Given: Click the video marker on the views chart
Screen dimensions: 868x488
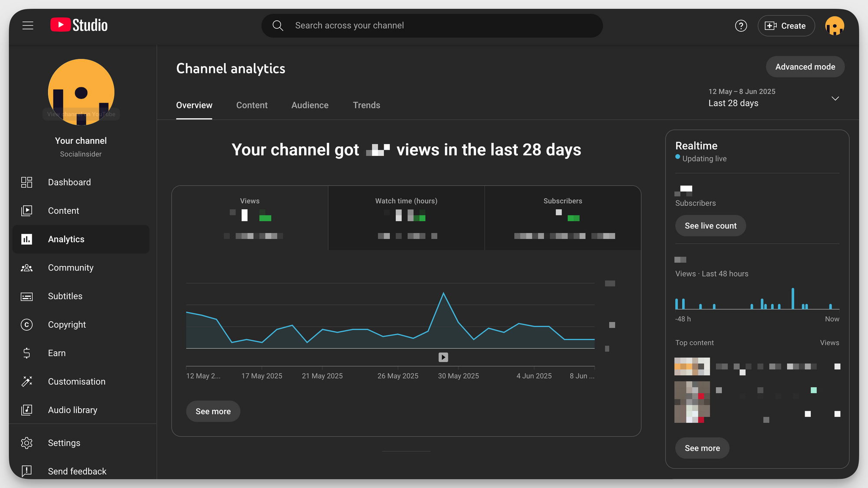Looking at the screenshot, I should (443, 357).
